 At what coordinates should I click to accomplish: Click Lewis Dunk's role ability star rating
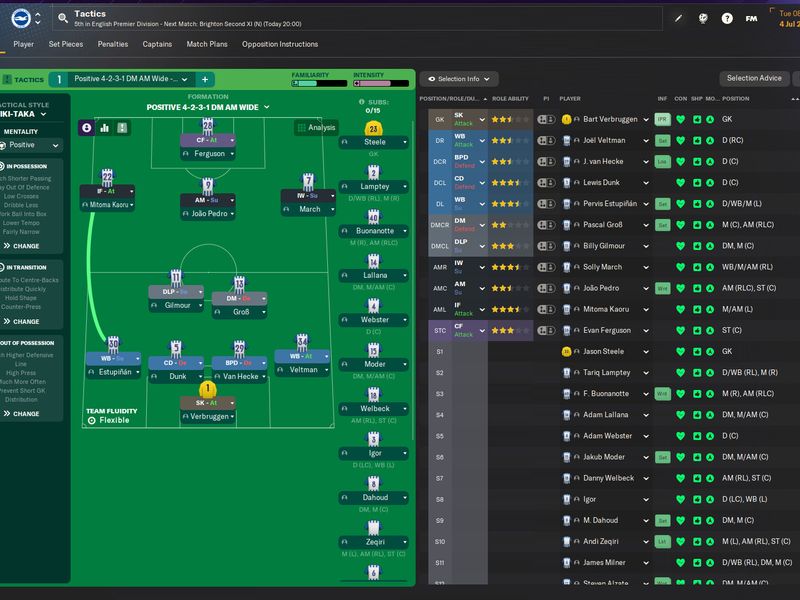(x=510, y=183)
